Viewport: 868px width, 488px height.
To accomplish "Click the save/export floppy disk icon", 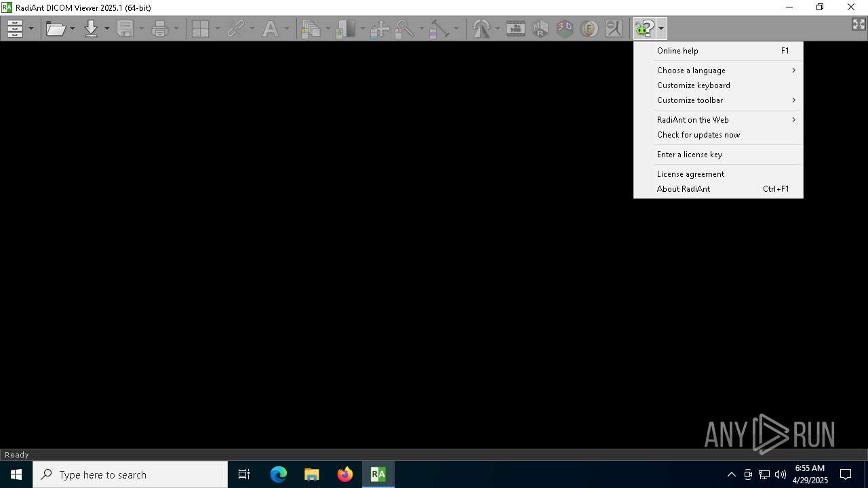I will coord(125,28).
